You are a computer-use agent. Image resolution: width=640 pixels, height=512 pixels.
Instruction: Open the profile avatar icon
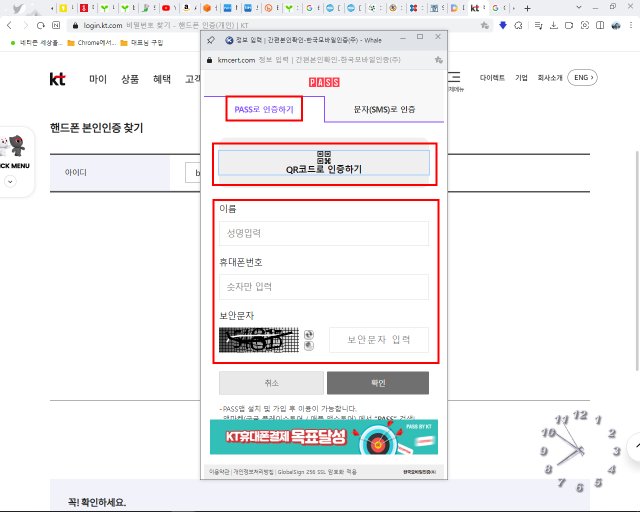616,25
